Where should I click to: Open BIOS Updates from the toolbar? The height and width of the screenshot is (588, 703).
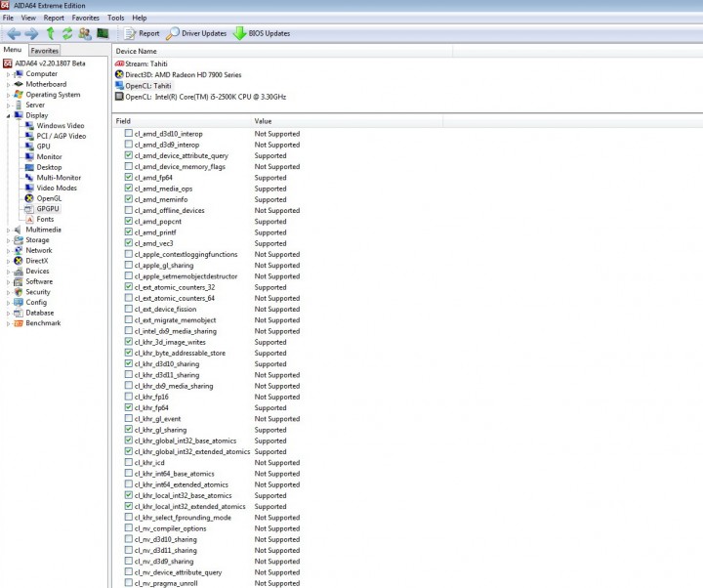[x=262, y=33]
